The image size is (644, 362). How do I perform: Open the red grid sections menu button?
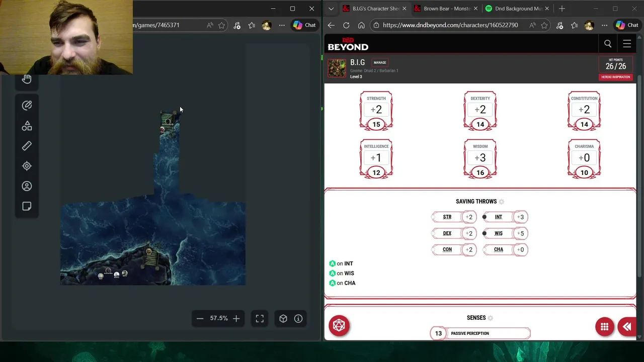click(x=605, y=327)
